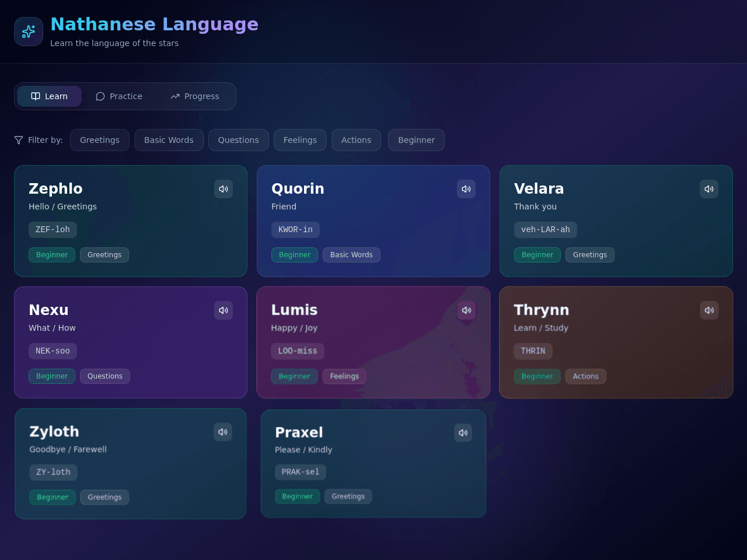The width and height of the screenshot is (747, 560).
Task: Open the Zephlo word card
Action: (131, 221)
